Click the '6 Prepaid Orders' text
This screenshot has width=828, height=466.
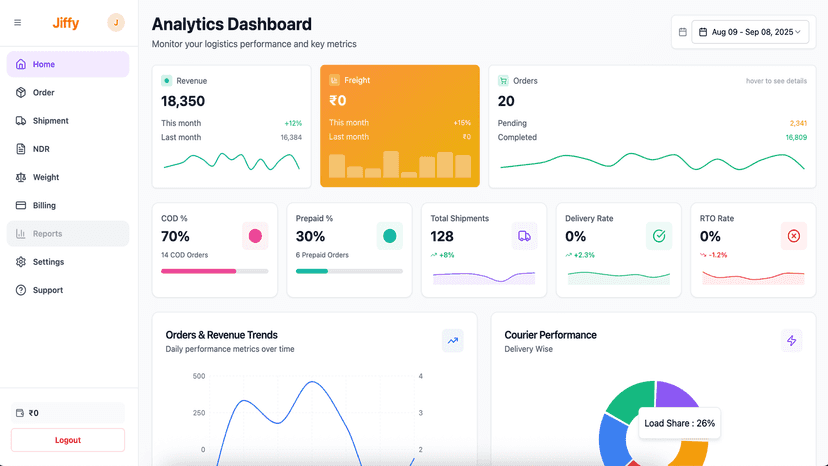[322, 255]
